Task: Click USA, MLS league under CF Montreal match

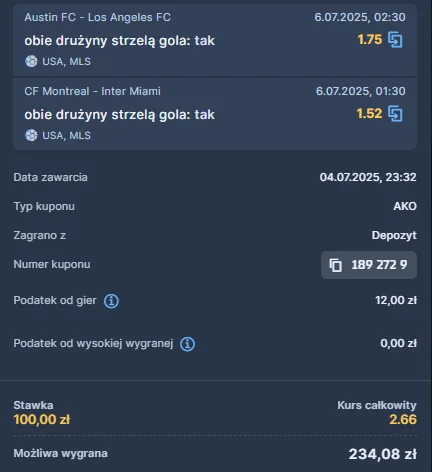Action: [66, 136]
